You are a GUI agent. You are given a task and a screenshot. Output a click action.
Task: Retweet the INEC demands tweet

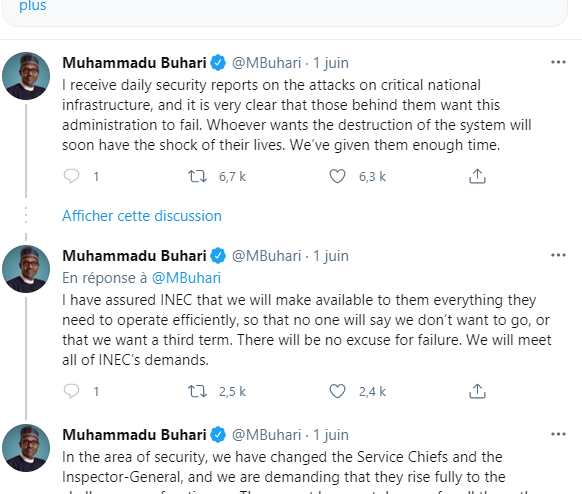point(197,391)
